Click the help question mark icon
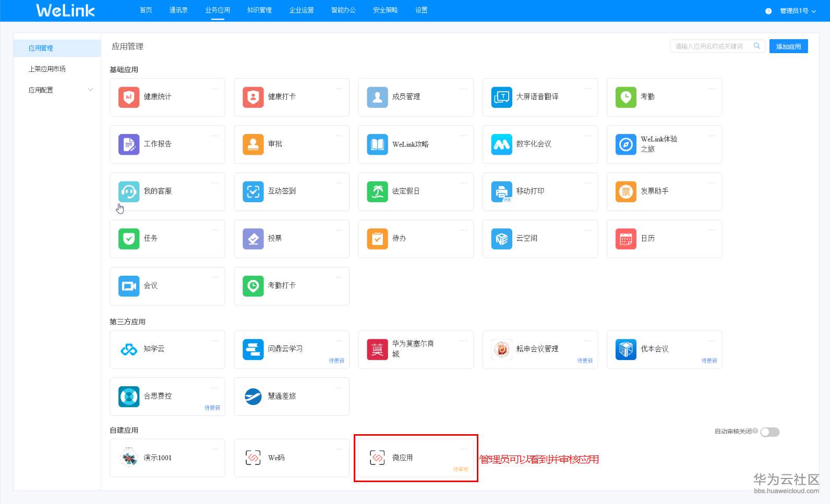Screen dimensions: 830x504 (768, 11)
